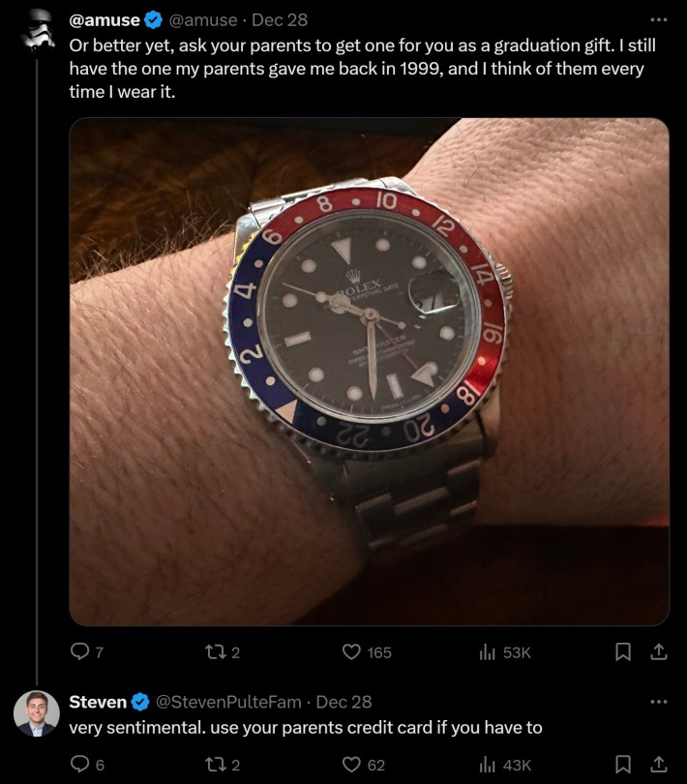The width and height of the screenshot is (687, 784).
Task: Click the blue verified badge next to @amuse
Action: pos(153,19)
